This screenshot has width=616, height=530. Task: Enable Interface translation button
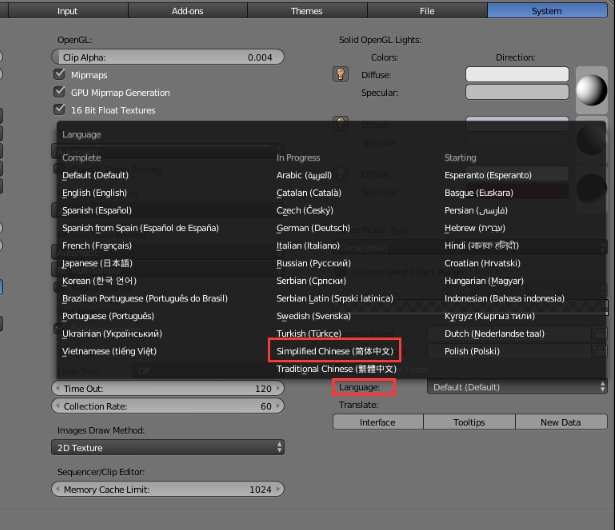[x=378, y=422]
